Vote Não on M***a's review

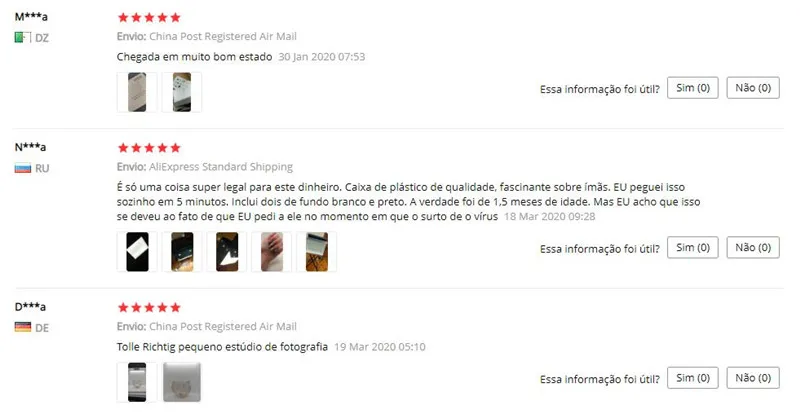click(753, 88)
